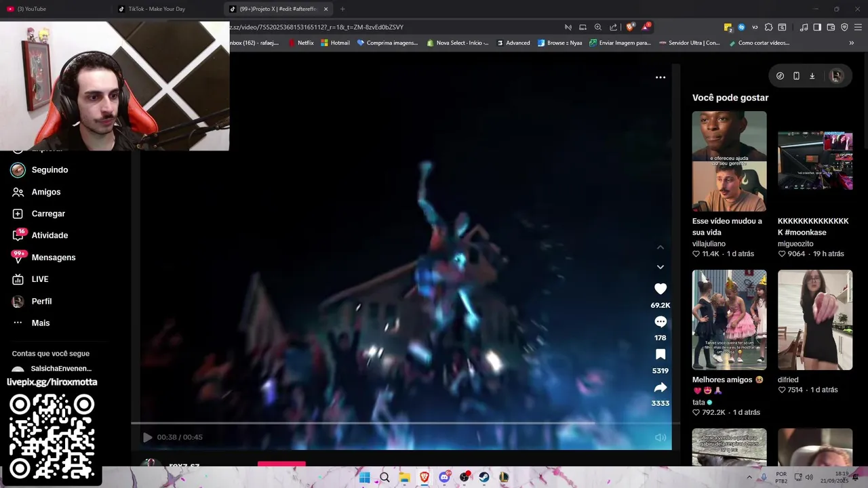Open the Windows Start button

click(x=364, y=477)
